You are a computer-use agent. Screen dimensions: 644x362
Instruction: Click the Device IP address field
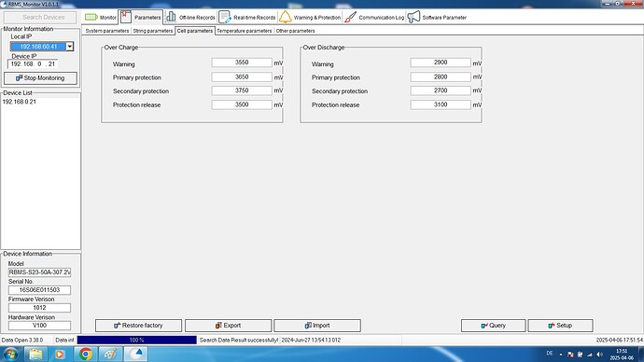coord(33,64)
